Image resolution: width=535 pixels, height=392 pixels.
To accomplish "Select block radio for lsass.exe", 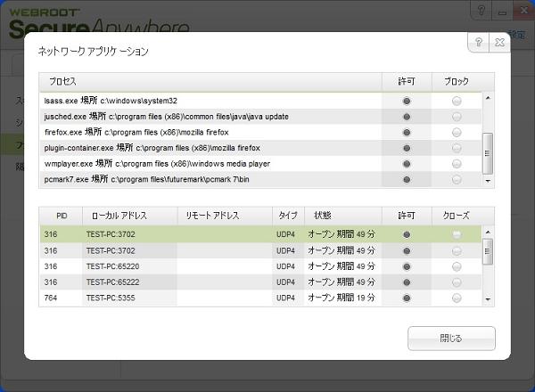I will (457, 101).
